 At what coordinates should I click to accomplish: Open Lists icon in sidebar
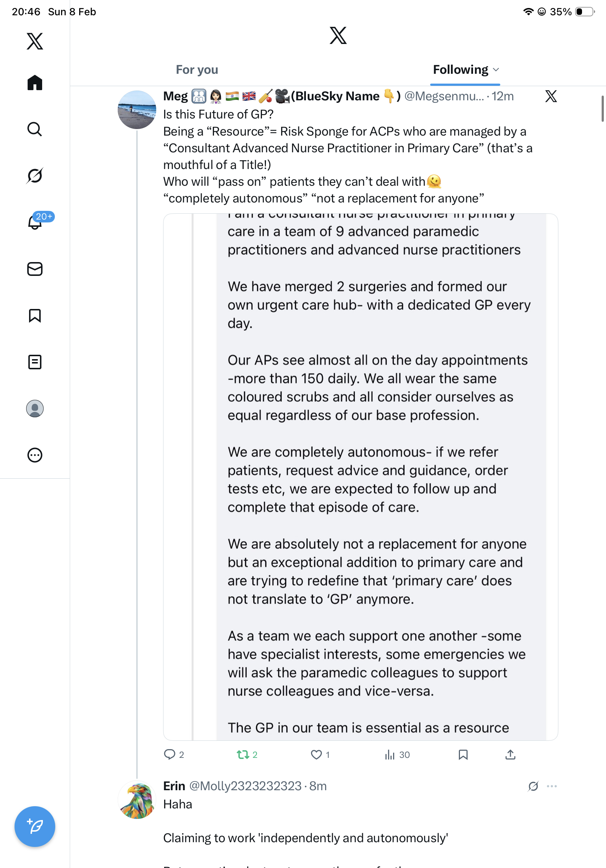(35, 362)
